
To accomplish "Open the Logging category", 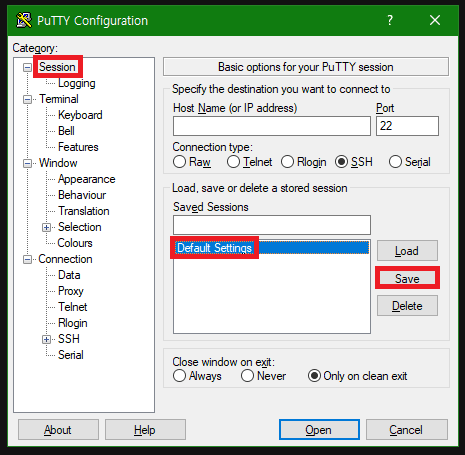I will tap(77, 83).
